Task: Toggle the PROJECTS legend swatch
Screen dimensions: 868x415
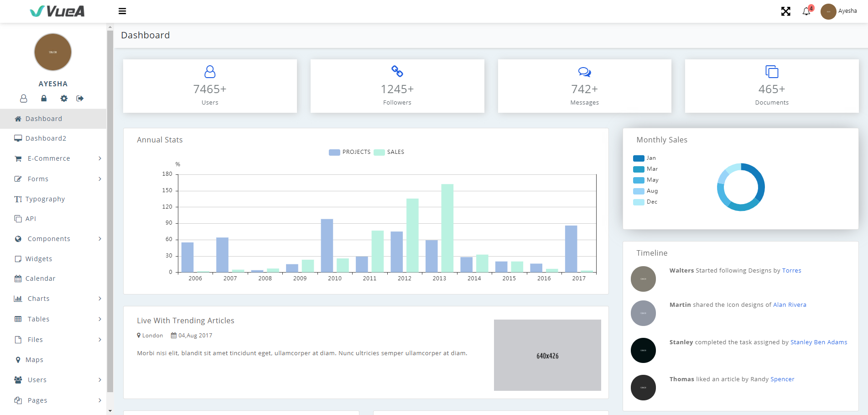Action: point(334,152)
